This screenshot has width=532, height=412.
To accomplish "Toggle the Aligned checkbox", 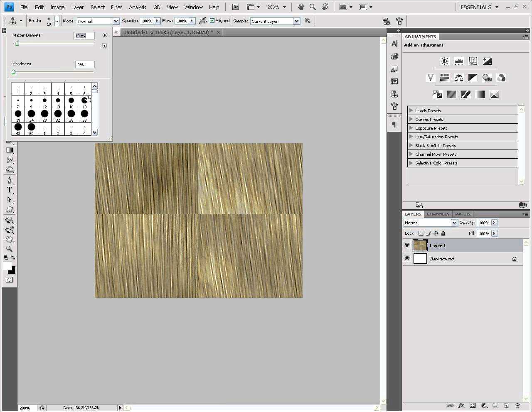I will 212,21.
